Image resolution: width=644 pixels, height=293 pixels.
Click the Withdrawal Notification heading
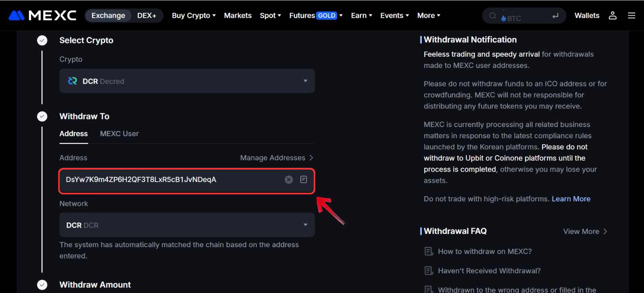(x=470, y=39)
